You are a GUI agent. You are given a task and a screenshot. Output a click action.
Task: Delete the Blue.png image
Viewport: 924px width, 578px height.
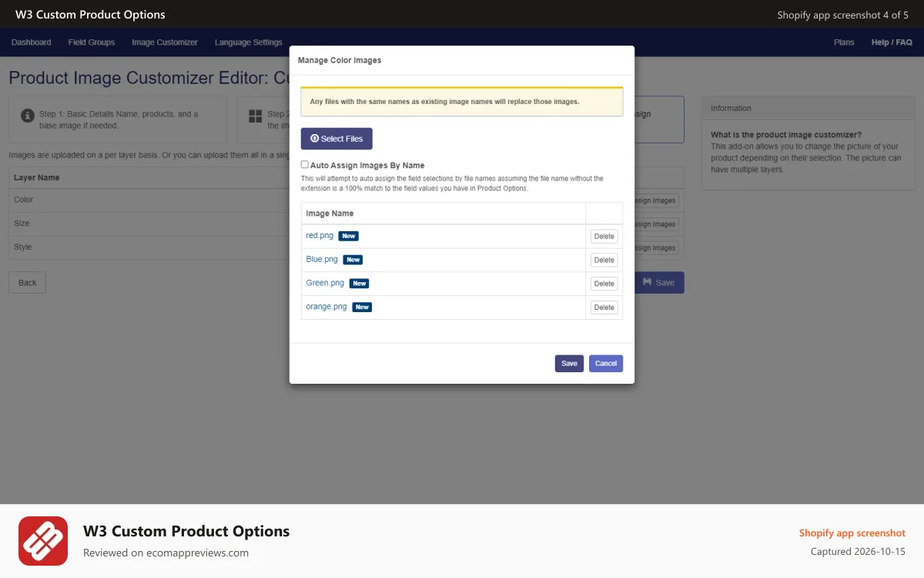click(x=604, y=260)
